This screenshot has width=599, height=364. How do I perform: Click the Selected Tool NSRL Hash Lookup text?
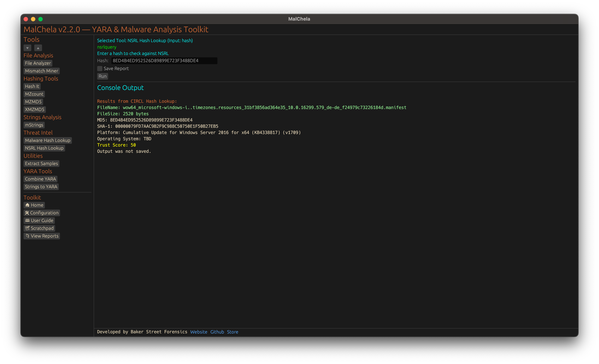(145, 41)
